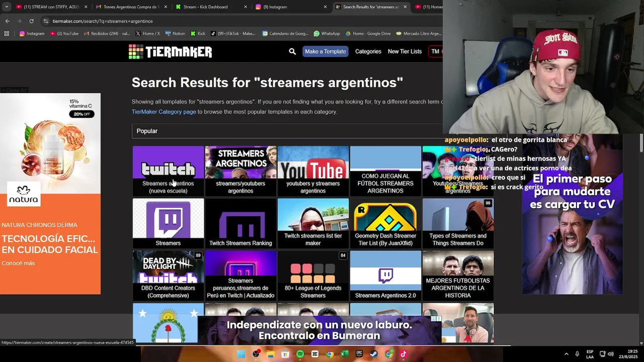Open youtubers y streamers argentinos template
Screen dimensions: 644x362
313,171
